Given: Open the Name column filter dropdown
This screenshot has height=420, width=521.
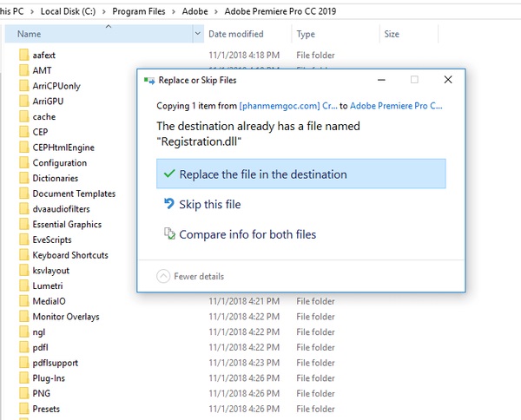Looking at the screenshot, I should tap(197, 34).
